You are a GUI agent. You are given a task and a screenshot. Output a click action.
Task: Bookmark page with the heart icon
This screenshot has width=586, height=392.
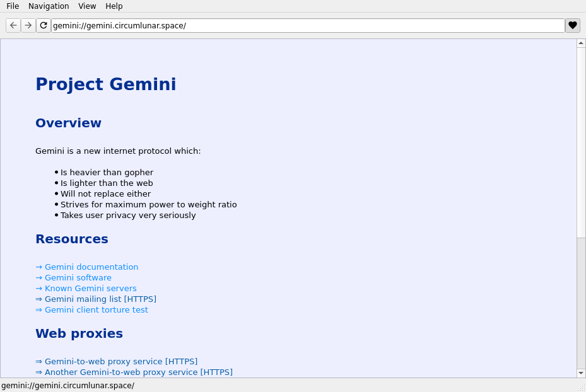pos(572,25)
